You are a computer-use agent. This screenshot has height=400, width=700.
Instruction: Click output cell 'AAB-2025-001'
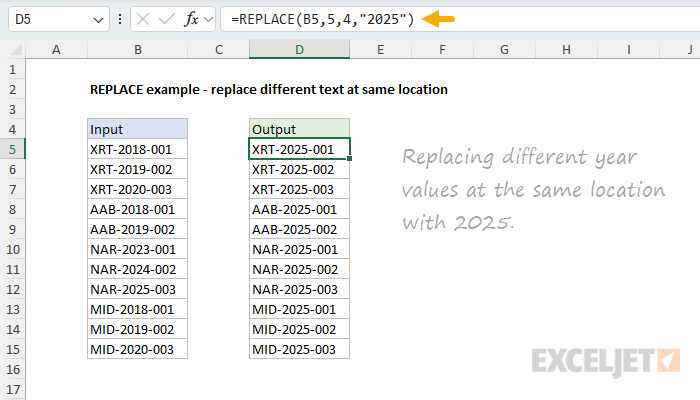tap(299, 209)
